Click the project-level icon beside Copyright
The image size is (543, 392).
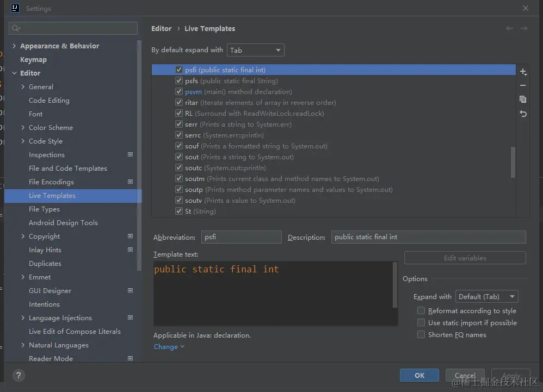click(130, 236)
